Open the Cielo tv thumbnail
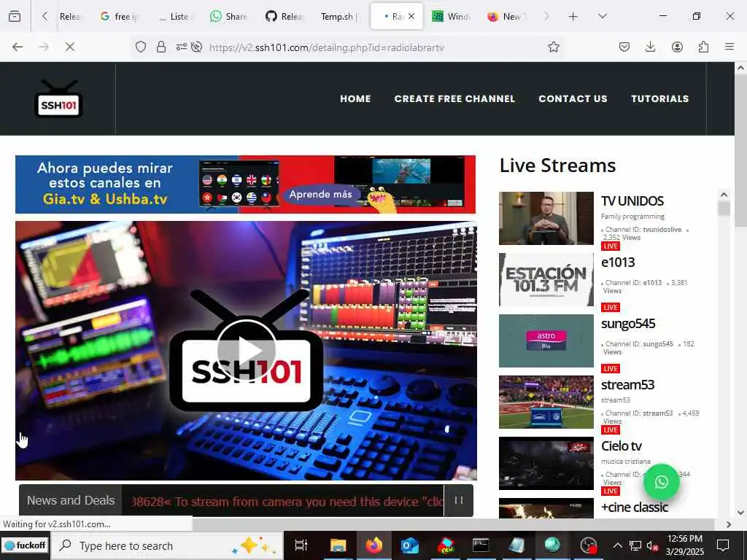747x560 pixels. pos(546,463)
